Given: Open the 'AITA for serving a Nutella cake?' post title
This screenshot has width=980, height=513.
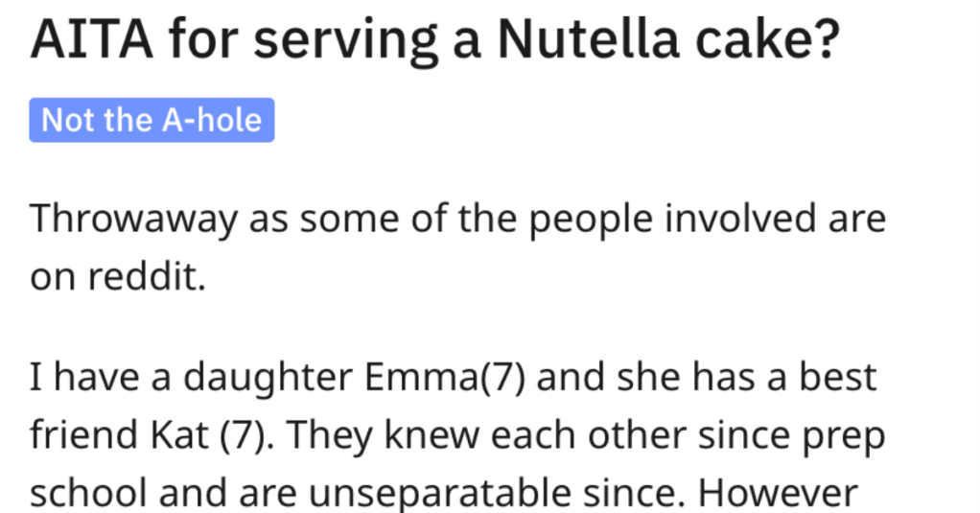Looking at the screenshot, I should pyautogui.click(x=435, y=39).
